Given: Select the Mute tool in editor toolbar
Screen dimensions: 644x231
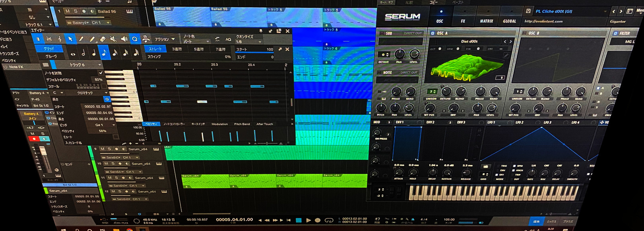Looking at the screenshot, I should coord(113,39).
